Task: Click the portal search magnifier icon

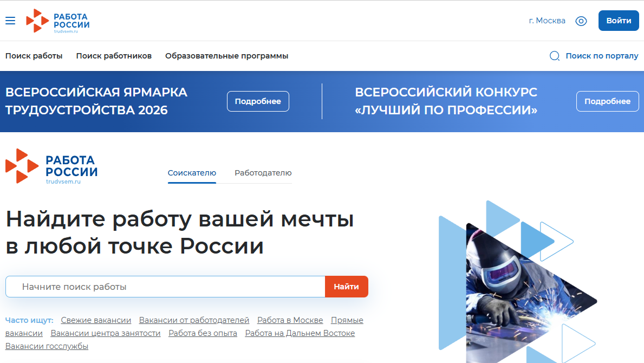Action: [555, 56]
